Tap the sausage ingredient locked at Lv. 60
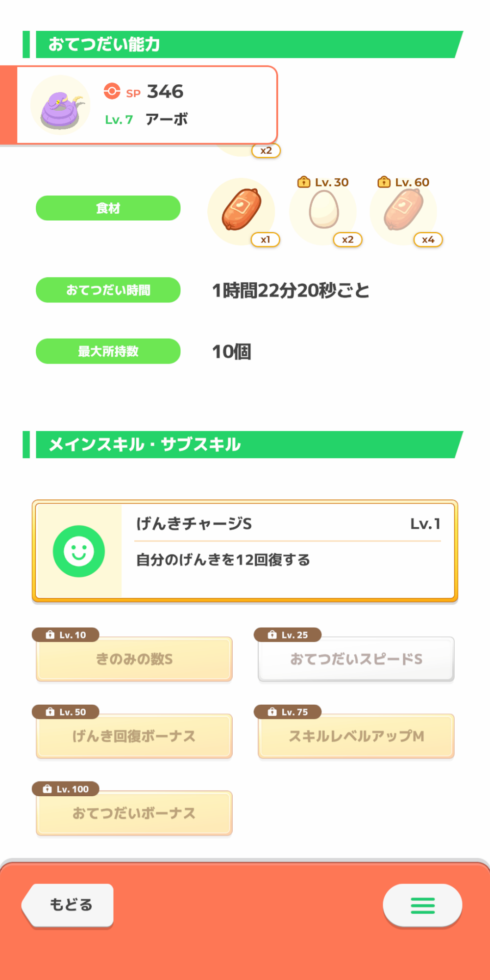 coord(403,210)
